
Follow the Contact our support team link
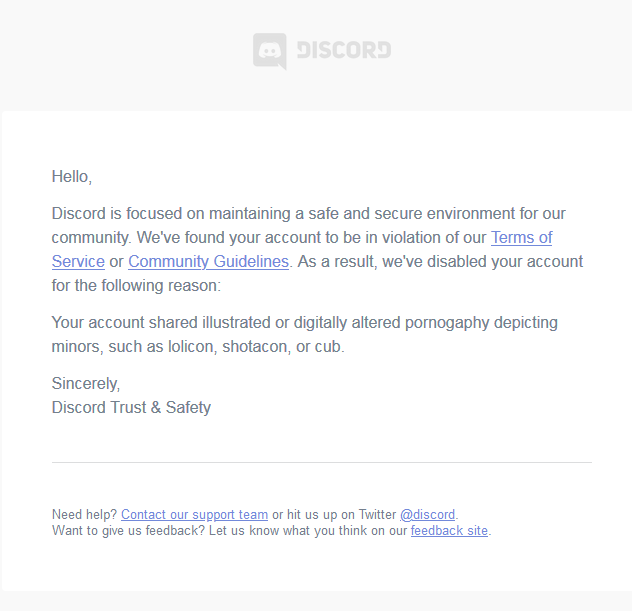[194, 515]
